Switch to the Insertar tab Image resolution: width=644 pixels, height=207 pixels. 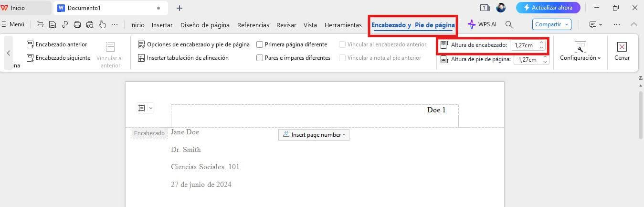[x=162, y=25]
